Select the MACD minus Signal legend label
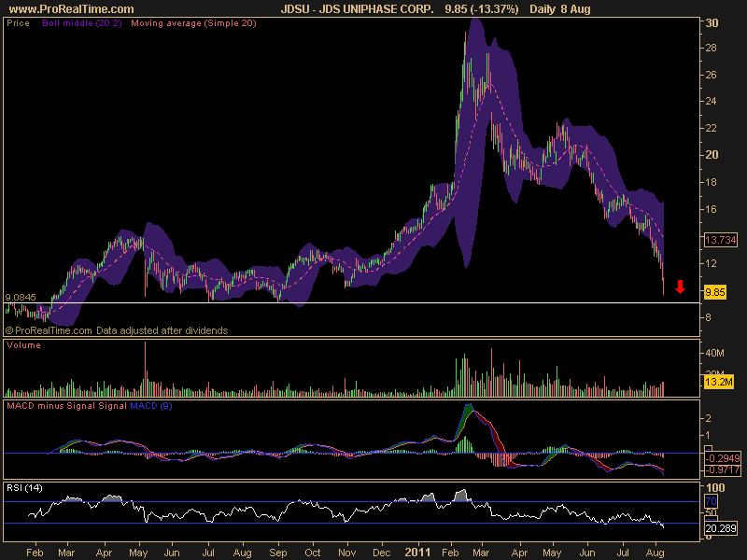This screenshot has width=747, height=560. point(51,406)
